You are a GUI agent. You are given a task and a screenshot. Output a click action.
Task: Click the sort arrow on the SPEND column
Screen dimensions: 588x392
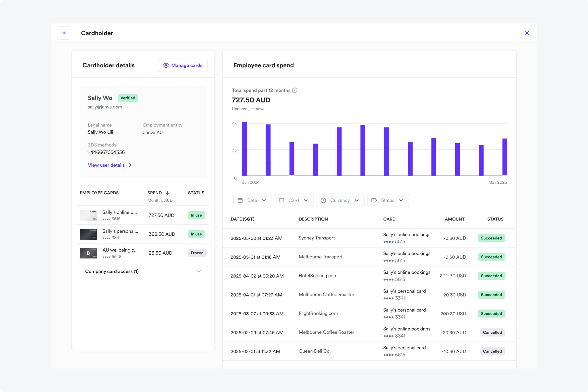(167, 193)
